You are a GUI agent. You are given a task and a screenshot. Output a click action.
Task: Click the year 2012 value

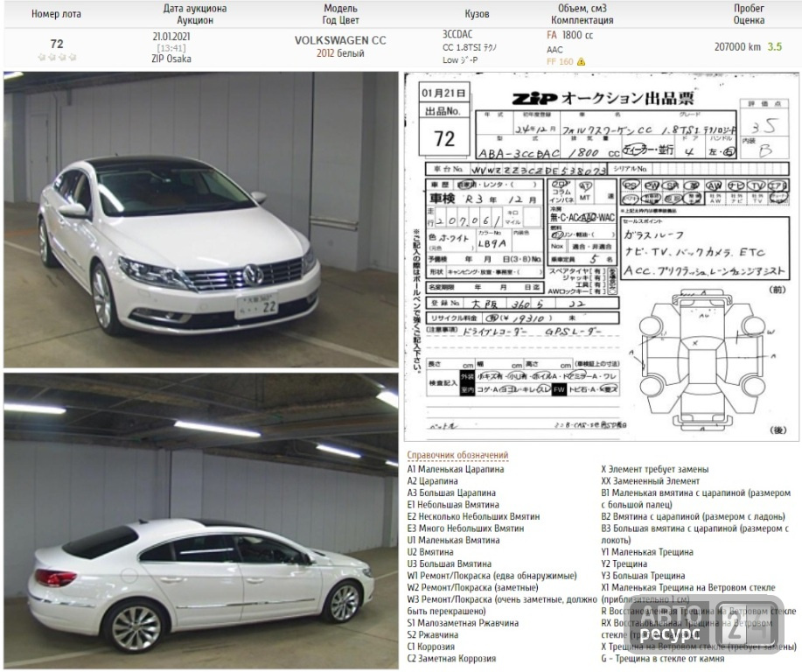coord(325,53)
